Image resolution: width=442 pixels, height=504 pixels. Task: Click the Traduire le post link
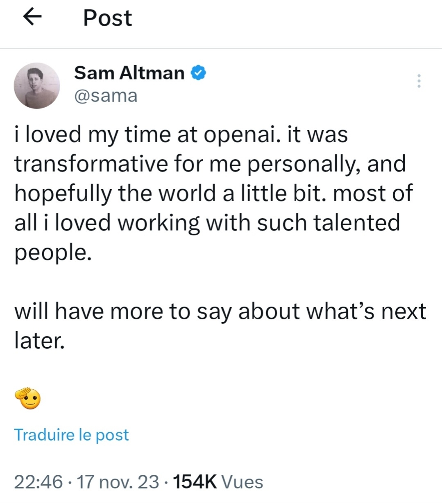point(72,435)
